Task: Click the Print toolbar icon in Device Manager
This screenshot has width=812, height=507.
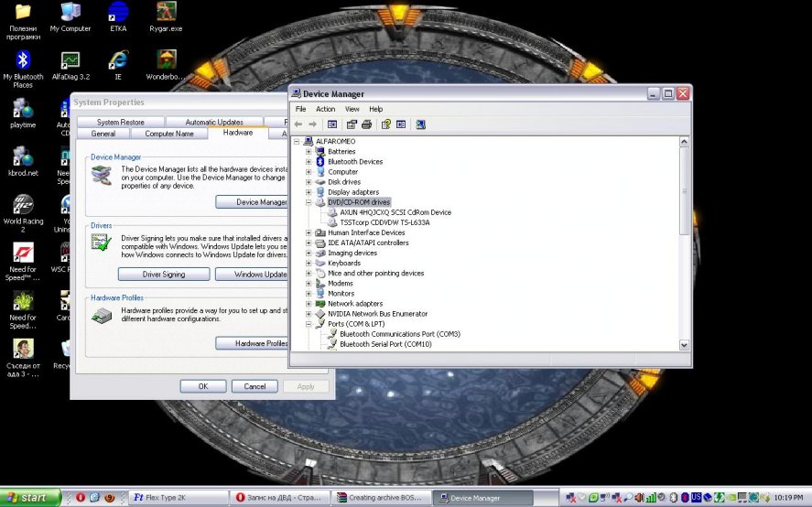Action: click(366, 124)
